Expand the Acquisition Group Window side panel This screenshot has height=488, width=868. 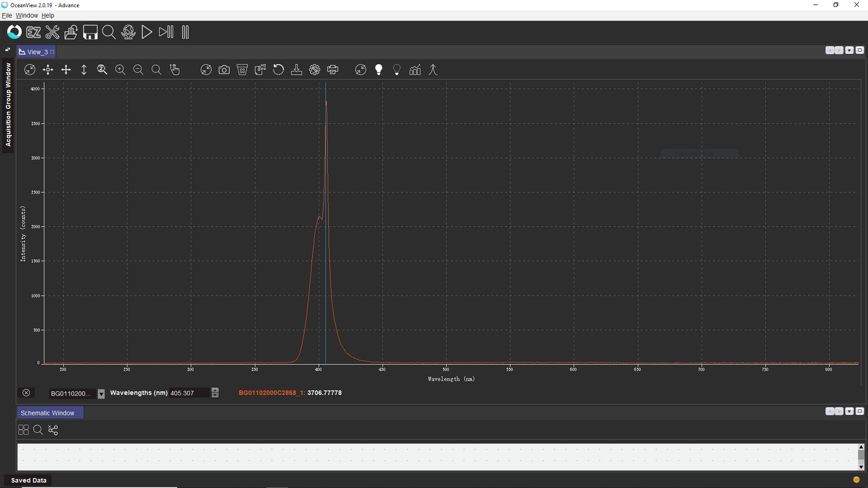tap(8, 105)
